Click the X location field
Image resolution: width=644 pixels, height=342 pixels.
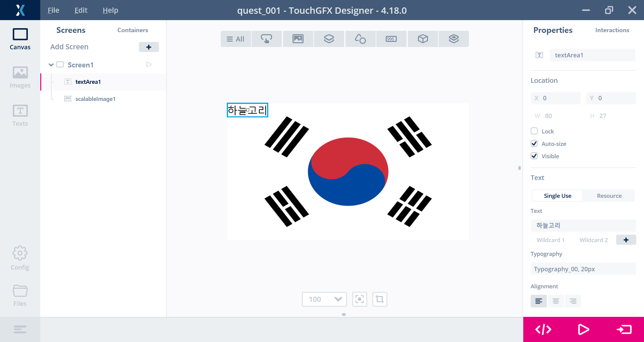555,98
